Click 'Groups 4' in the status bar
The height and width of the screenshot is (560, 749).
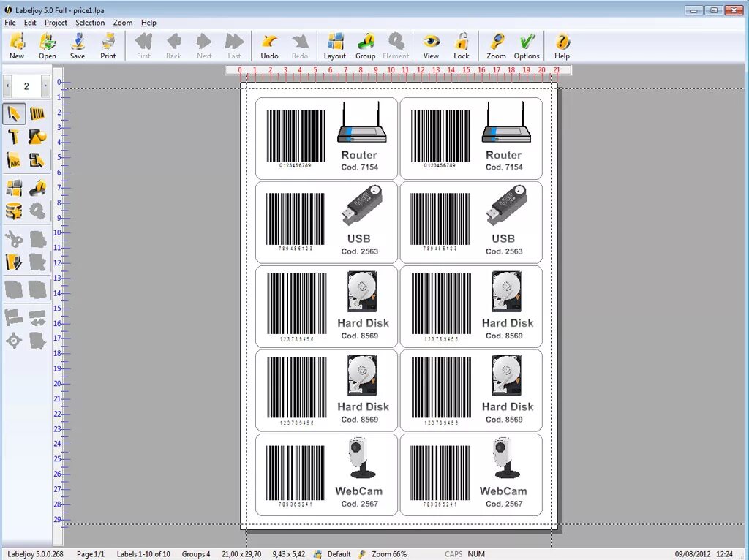pyautogui.click(x=196, y=554)
